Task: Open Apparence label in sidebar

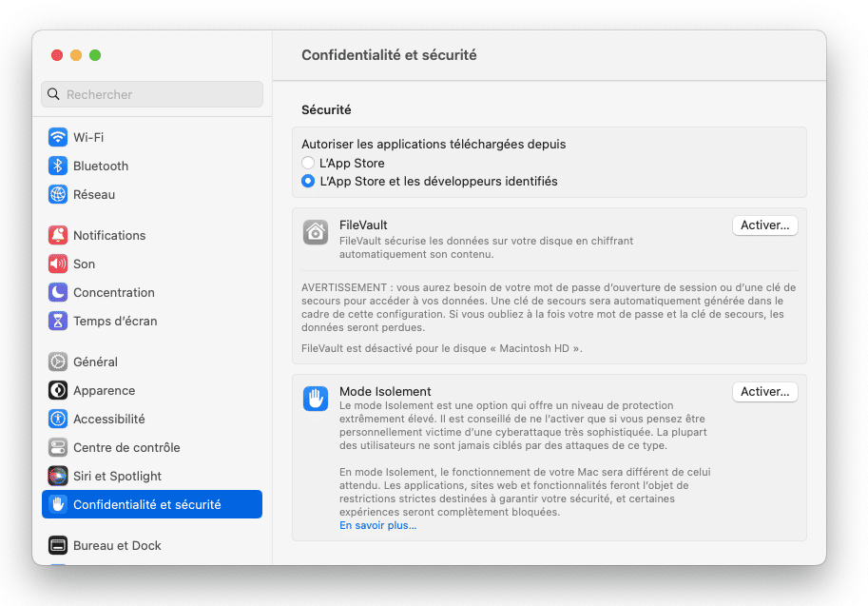Action: click(104, 390)
